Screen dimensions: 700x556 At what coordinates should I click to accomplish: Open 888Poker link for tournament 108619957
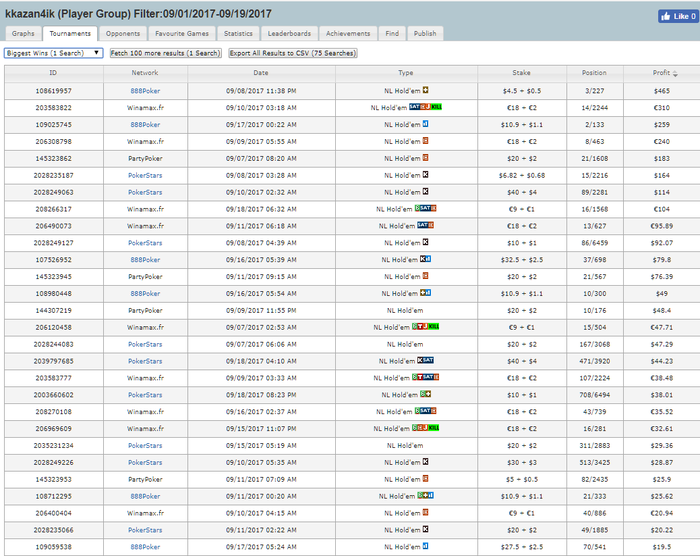[145, 91]
